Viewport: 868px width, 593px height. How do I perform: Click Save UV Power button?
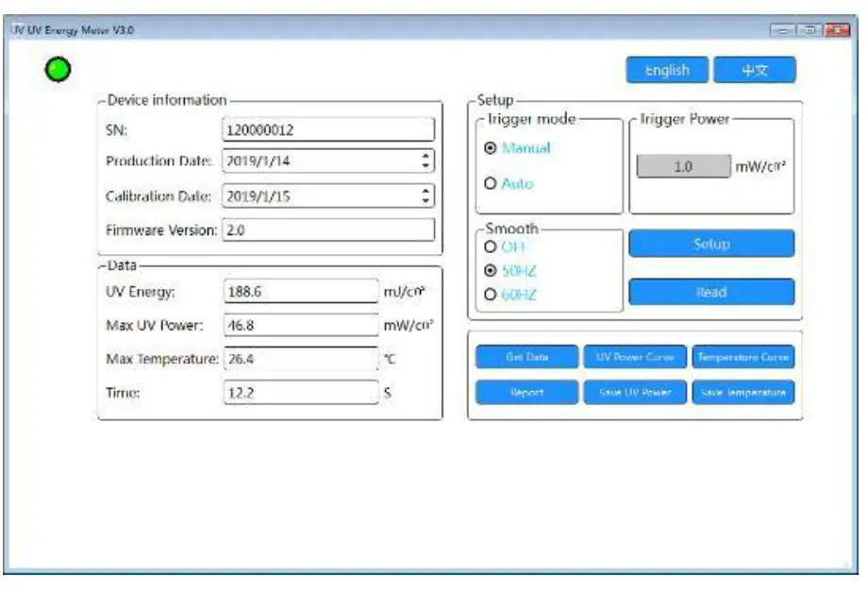[x=635, y=393]
